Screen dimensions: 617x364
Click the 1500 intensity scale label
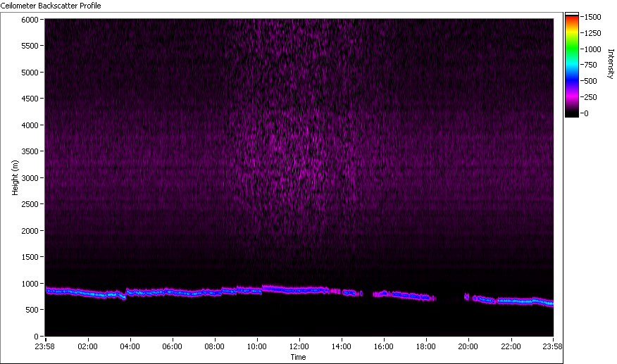point(592,17)
